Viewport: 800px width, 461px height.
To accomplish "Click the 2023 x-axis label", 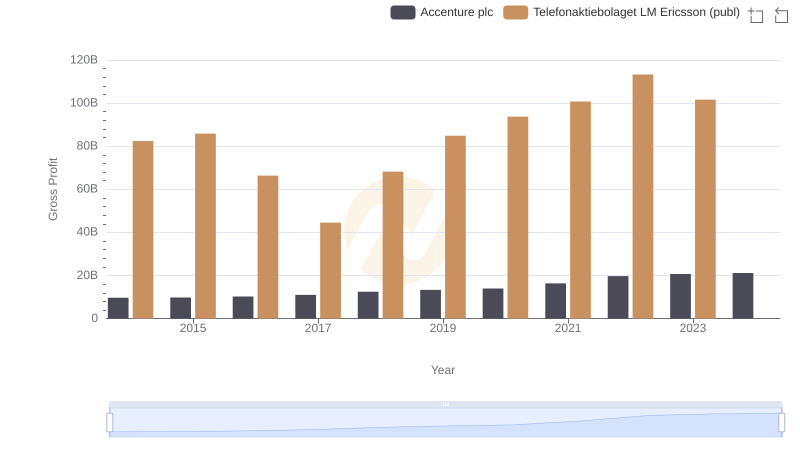I will 693,328.
